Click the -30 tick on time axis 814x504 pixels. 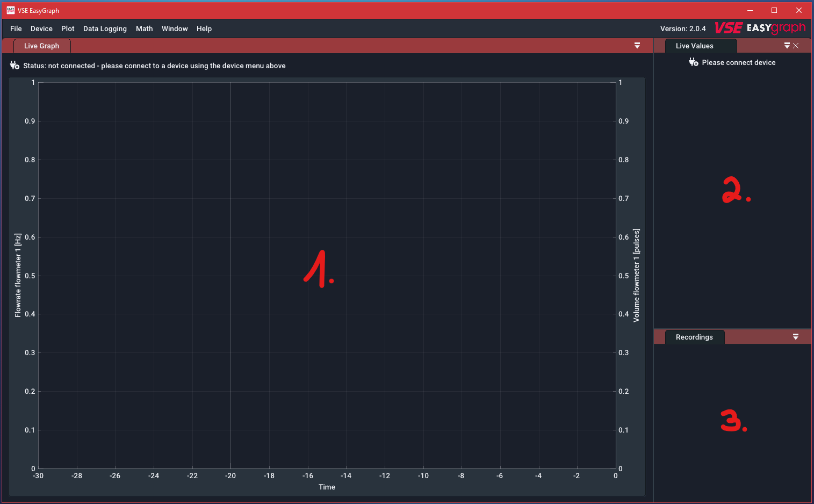(38, 476)
